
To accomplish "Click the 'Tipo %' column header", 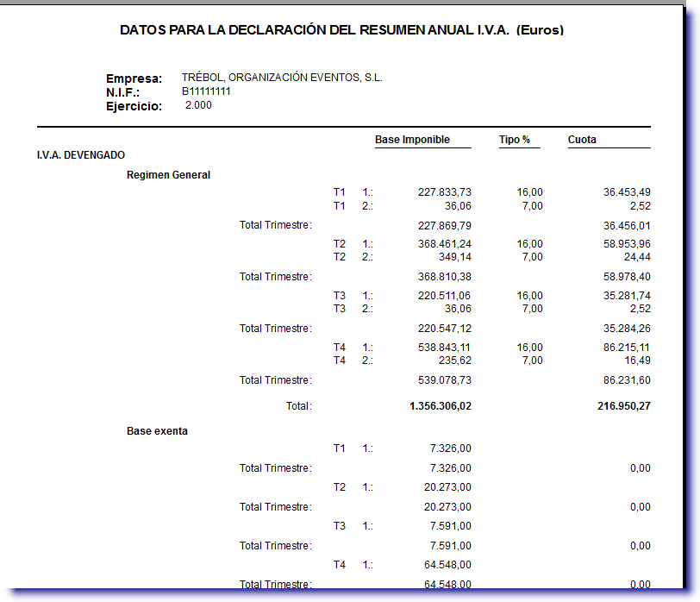I will (x=515, y=140).
